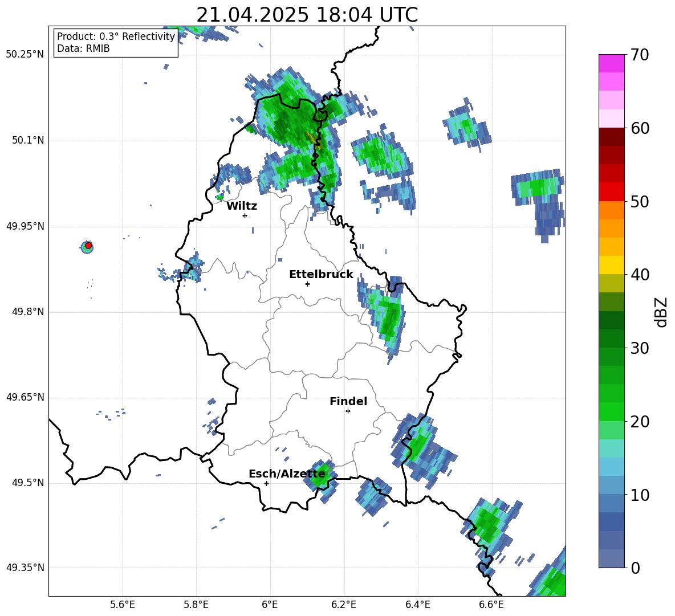675x616 pixels.
Task: Click the yellow colorbar segment above 40
Action: pyautogui.click(x=611, y=265)
